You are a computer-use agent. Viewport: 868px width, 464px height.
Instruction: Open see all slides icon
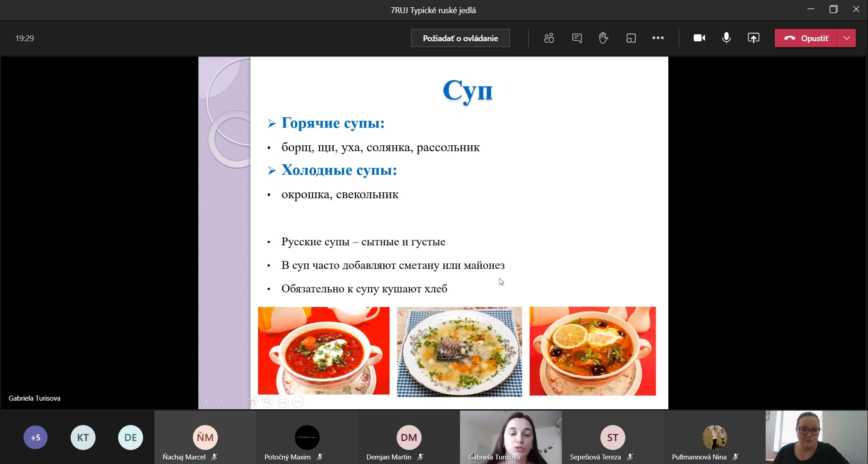coord(252,402)
